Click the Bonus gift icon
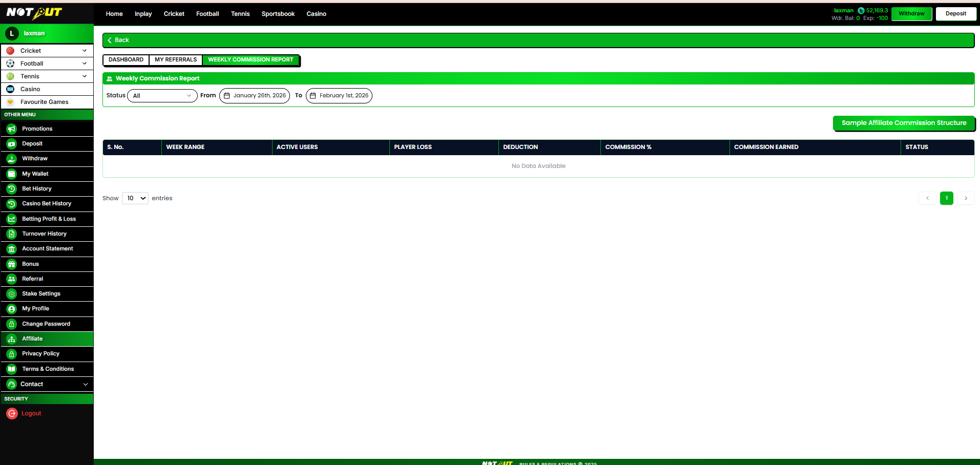The height and width of the screenshot is (465, 980). tap(12, 264)
